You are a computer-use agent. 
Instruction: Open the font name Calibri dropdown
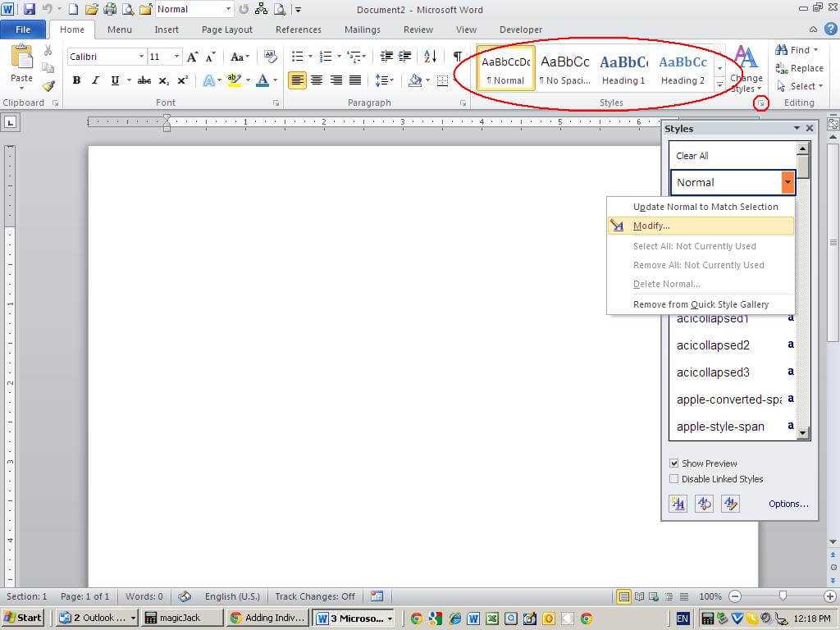(141, 57)
